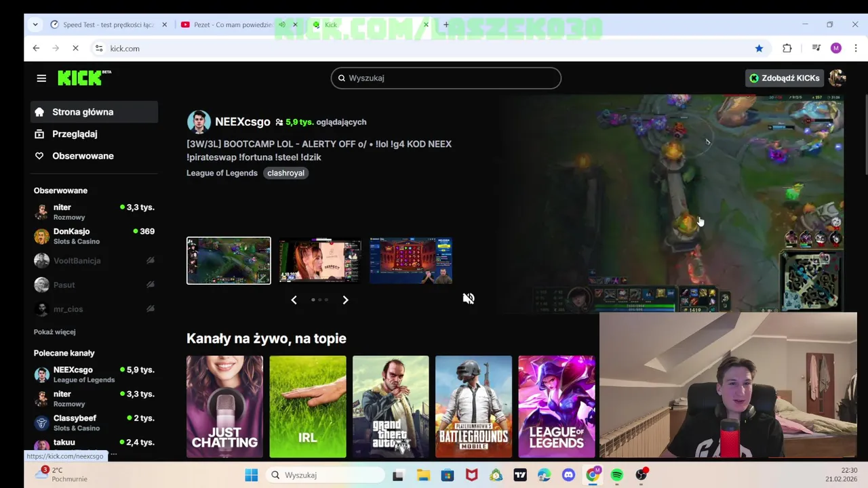Open League of Legends category link in featured stream
This screenshot has width=868, height=488.
click(x=222, y=173)
